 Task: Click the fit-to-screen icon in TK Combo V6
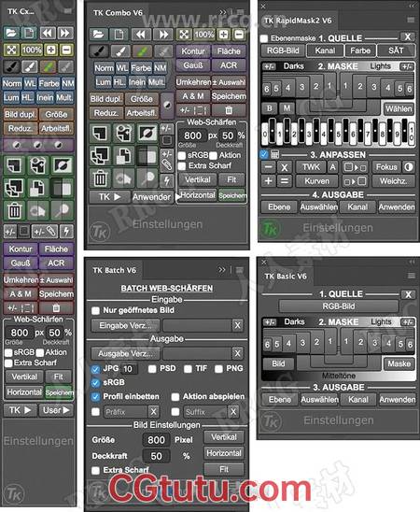point(184,34)
